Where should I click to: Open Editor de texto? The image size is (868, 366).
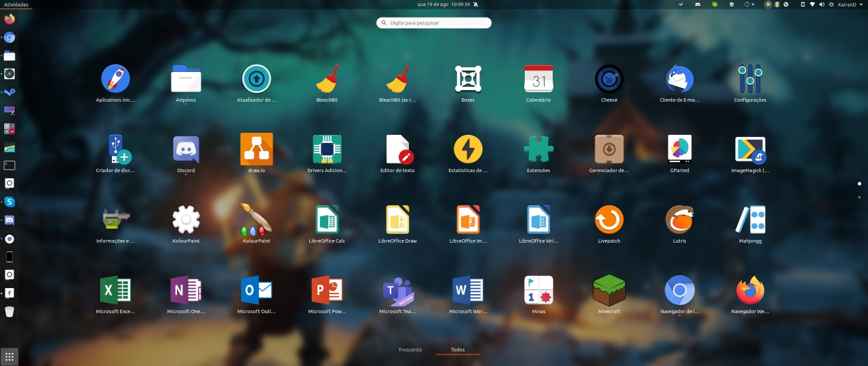pyautogui.click(x=397, y=149)
